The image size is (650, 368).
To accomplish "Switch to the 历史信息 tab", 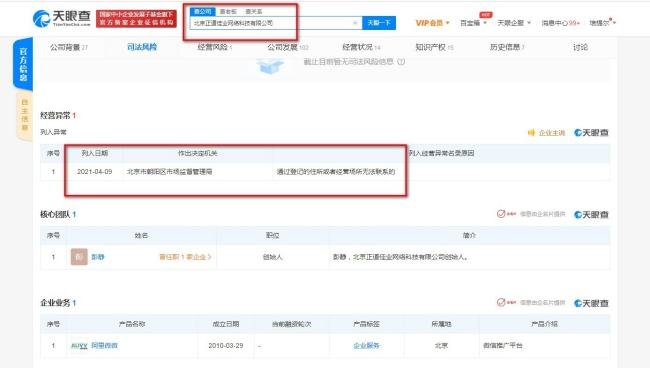I will coord(507,47).
